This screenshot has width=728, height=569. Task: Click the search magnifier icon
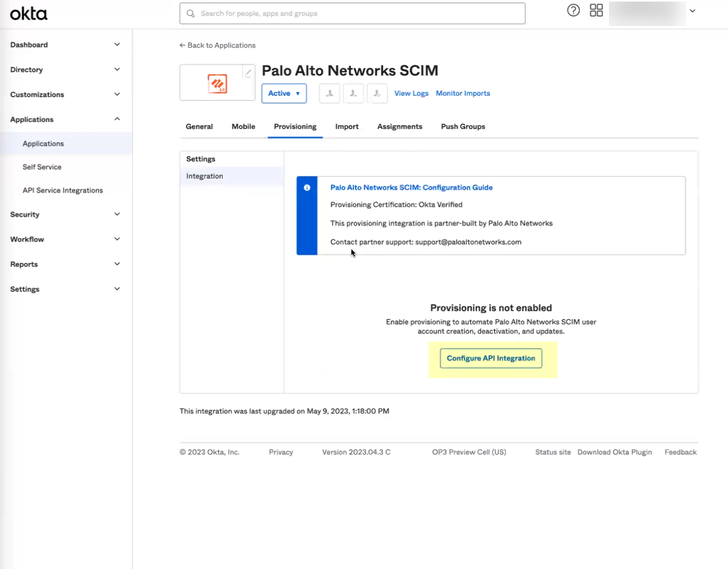point(190,13)
